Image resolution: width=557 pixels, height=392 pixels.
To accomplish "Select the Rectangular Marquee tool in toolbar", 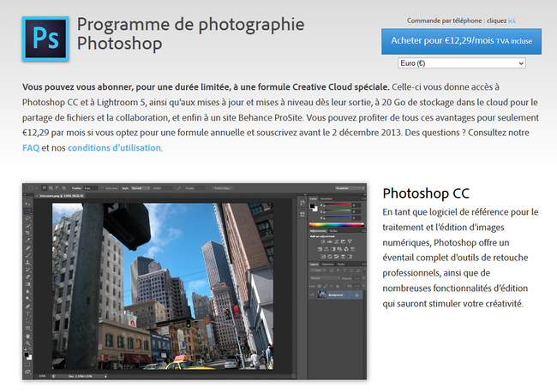I will [27, 211].
